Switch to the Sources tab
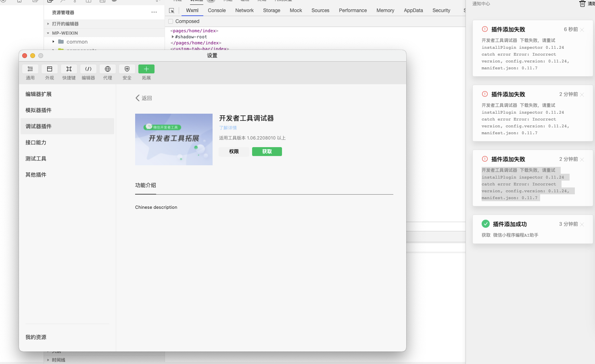 coord(320,10)
